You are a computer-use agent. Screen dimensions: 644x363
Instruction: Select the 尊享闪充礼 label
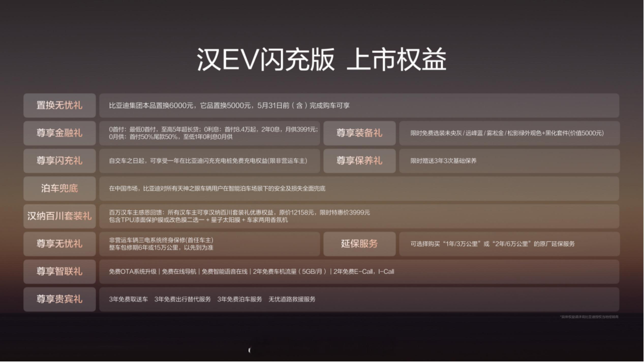(59, 161)
